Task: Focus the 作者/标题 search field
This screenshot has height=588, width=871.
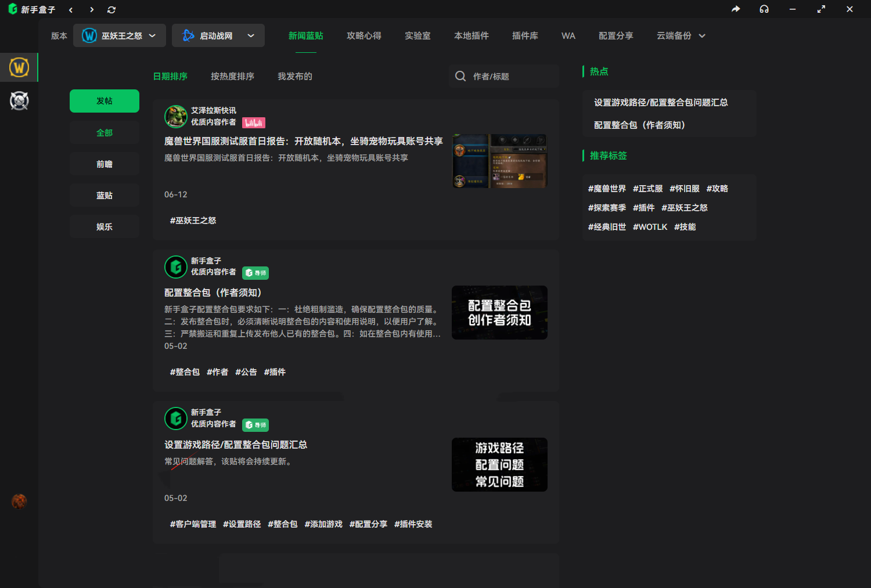Action: pyautogui.click(x=504, y=76)
